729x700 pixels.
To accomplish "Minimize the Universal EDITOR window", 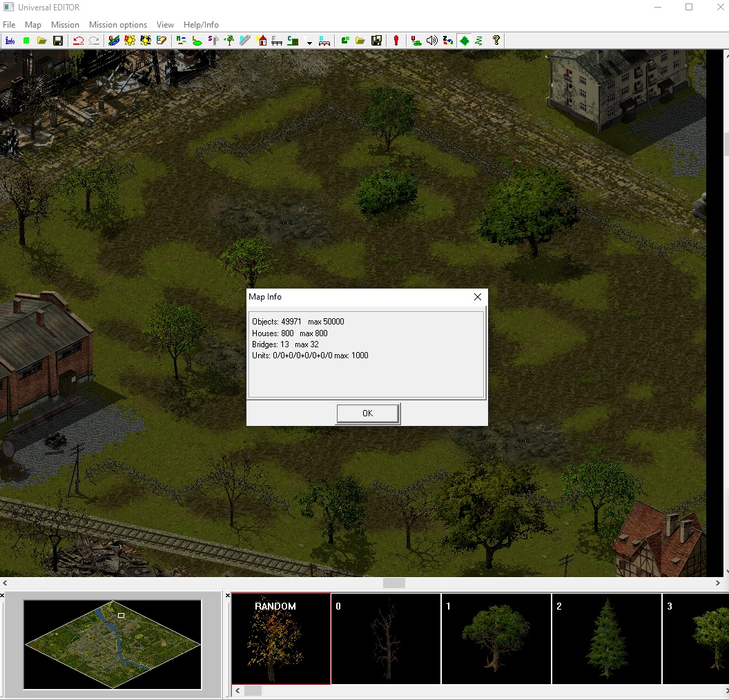I will (658, 7).
